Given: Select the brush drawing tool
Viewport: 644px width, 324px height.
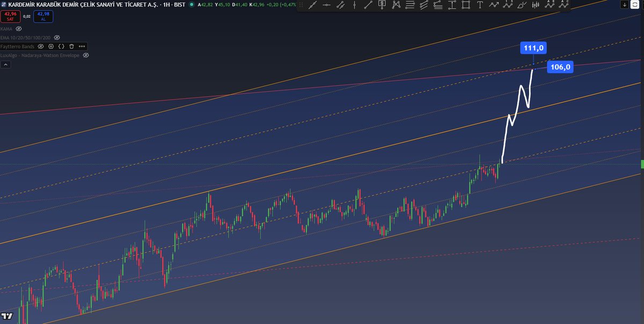Looking at the screenshot, I should click(x=522, y=4).
